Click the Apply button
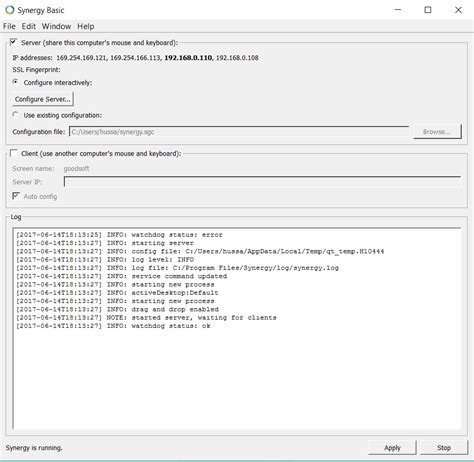Screen dimensions: 474x462 [392, 448]
